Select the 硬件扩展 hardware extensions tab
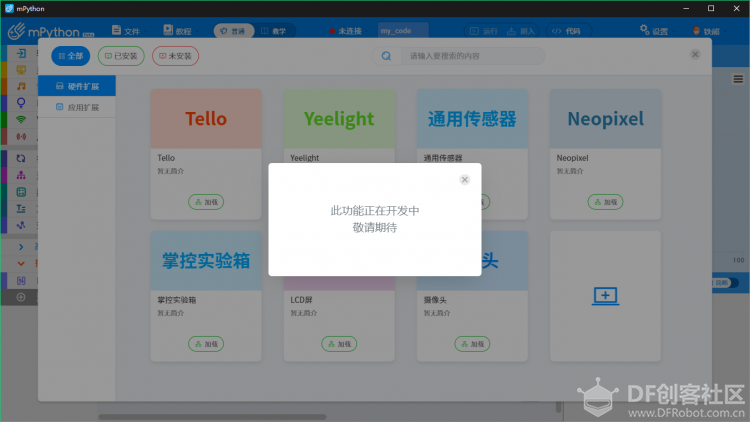The width and height of the screenshot is (750, 422). [x=77, y=86]
